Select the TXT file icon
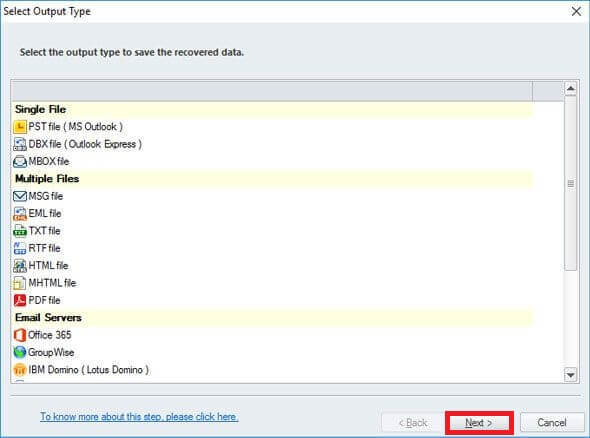Screen dimensions: 590x438 [x=20, y=231]
